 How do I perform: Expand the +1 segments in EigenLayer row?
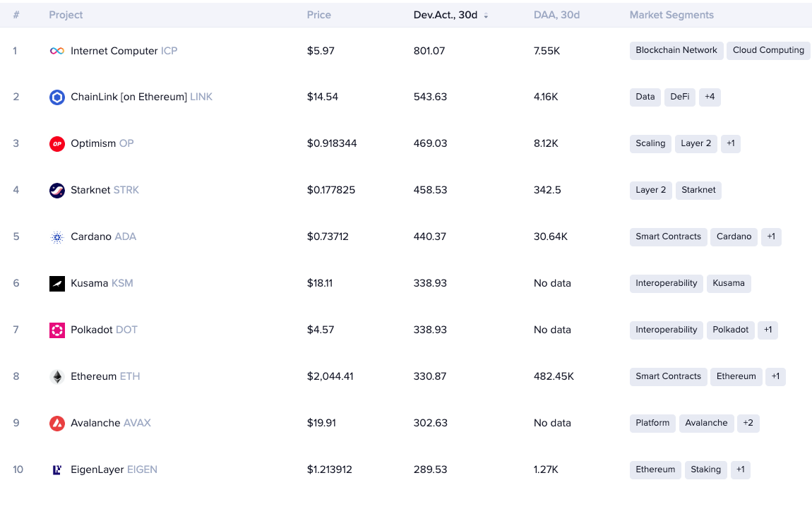coord(741,469)
